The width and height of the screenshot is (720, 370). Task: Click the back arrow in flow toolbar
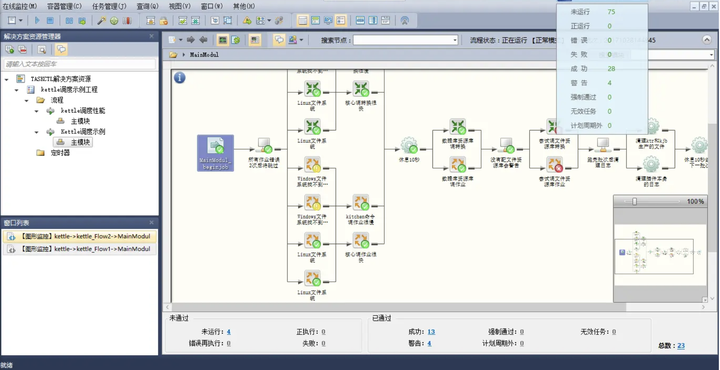coord(203,40)
